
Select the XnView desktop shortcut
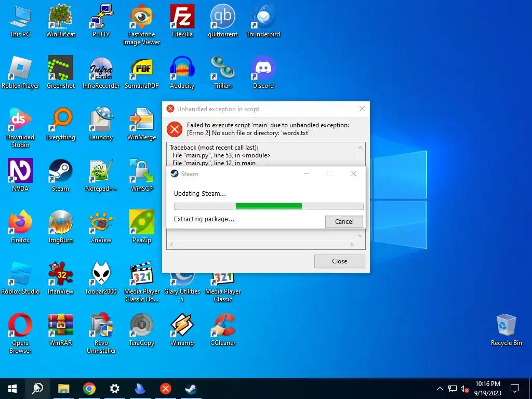coord(101,227)
